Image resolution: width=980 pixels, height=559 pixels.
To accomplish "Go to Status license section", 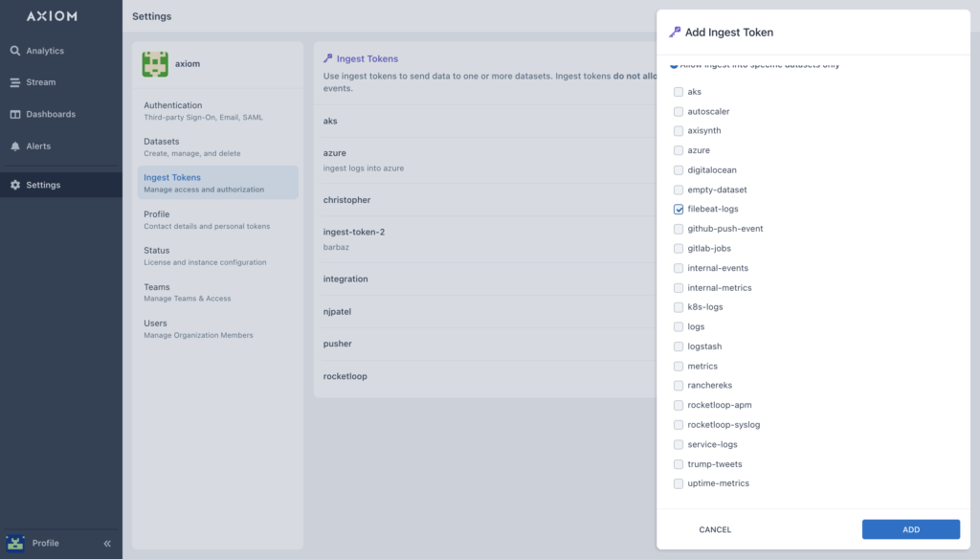I will [217, 256].
